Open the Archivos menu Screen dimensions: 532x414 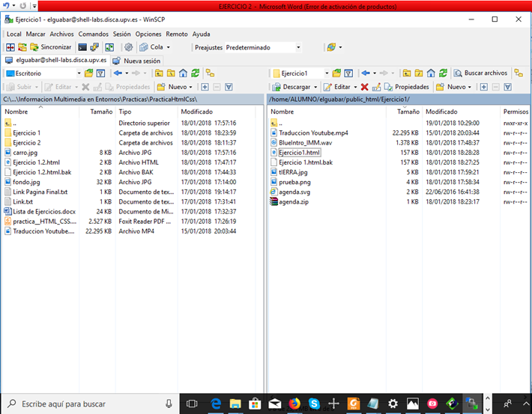click(x=61, y=34)
